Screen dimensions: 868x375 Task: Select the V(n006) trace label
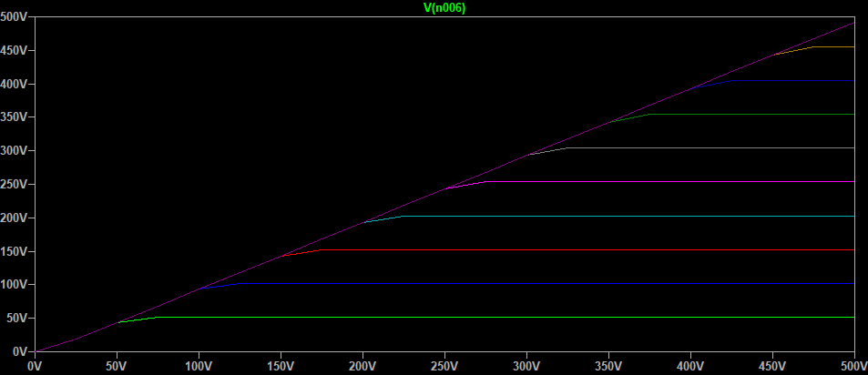(x=444, y=7)
